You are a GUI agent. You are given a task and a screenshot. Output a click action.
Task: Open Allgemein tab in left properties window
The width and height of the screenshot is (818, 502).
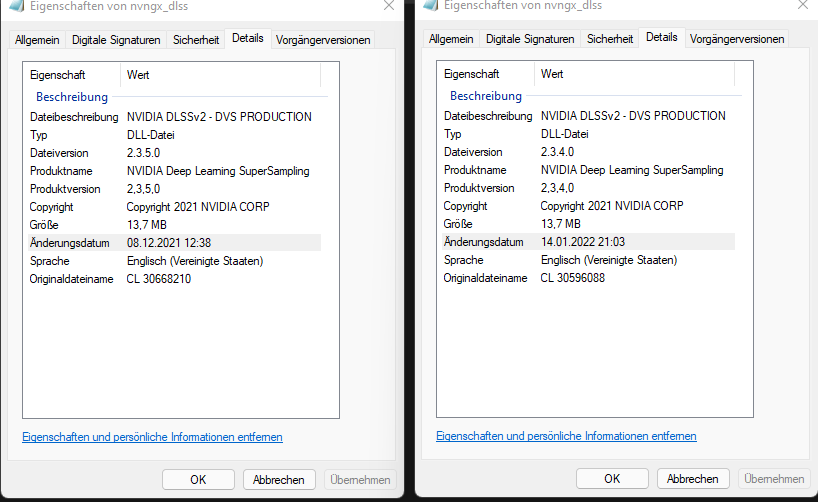tap(37, 40)
